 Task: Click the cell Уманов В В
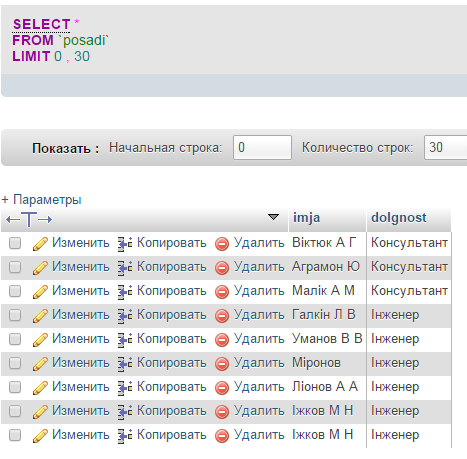point(327,339)
